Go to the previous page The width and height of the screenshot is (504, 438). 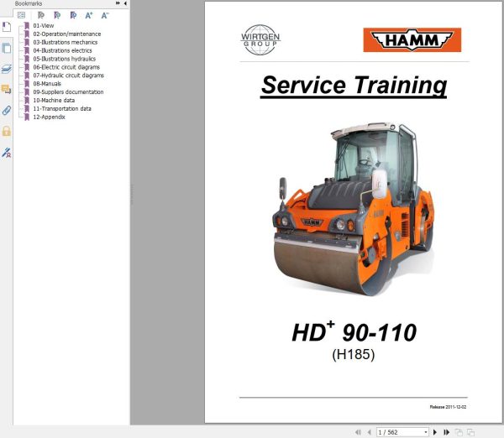coord(369,432)
